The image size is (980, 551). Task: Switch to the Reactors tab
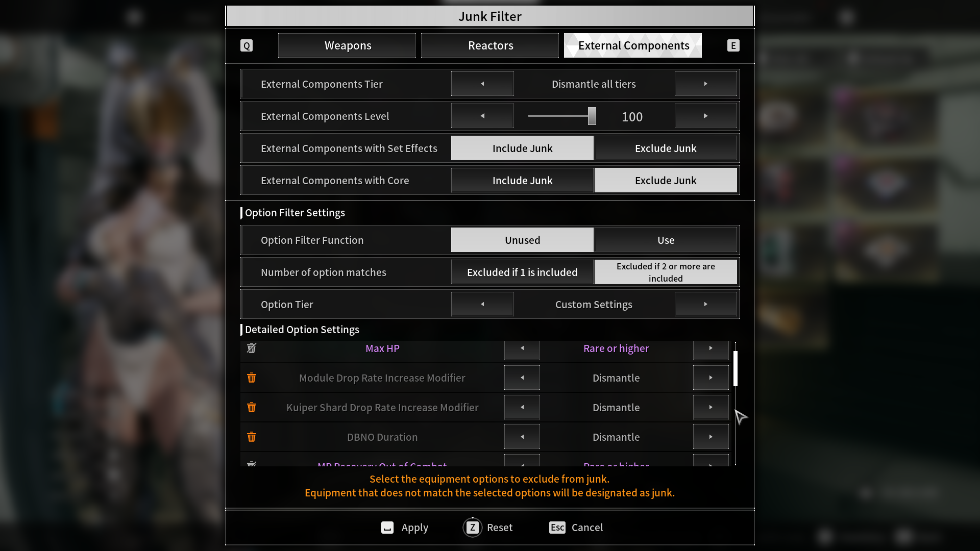490,45
